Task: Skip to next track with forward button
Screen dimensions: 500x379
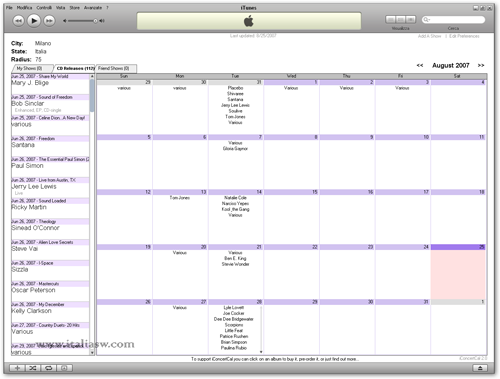Action: (49, 21)
